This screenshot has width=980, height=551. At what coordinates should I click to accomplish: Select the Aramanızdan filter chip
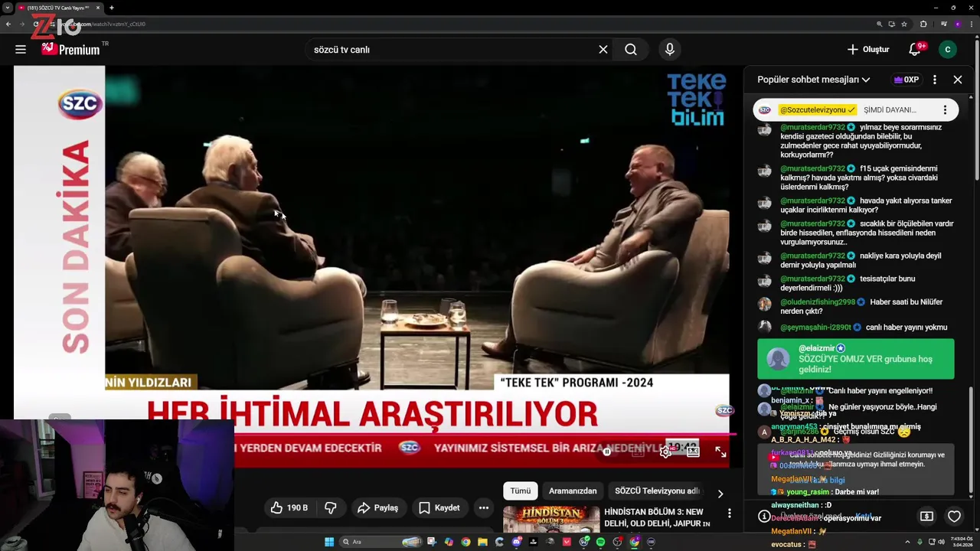[x=573, y=491]
